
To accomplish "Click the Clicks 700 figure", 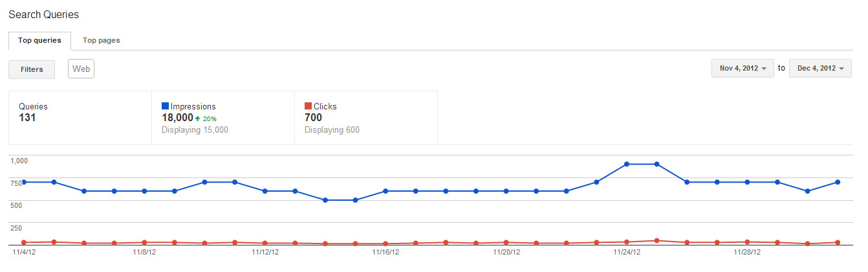I will tap(313, 118).
